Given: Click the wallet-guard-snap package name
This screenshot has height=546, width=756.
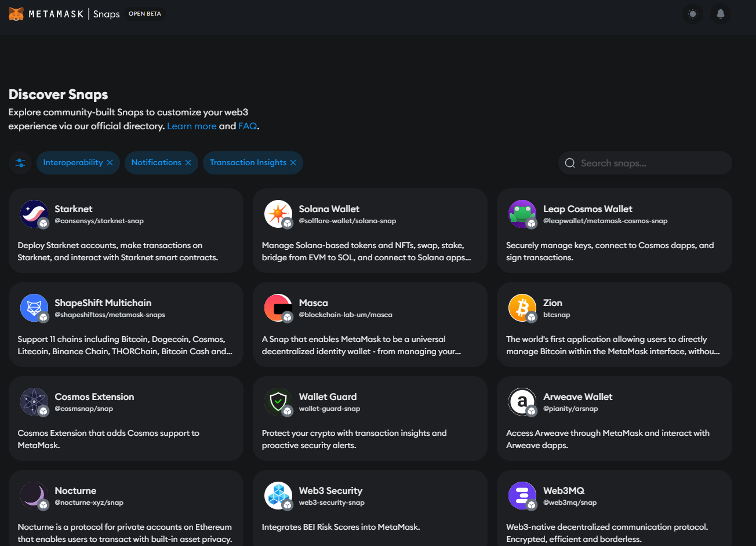Looking at the screenshot, I should (330, 409).
